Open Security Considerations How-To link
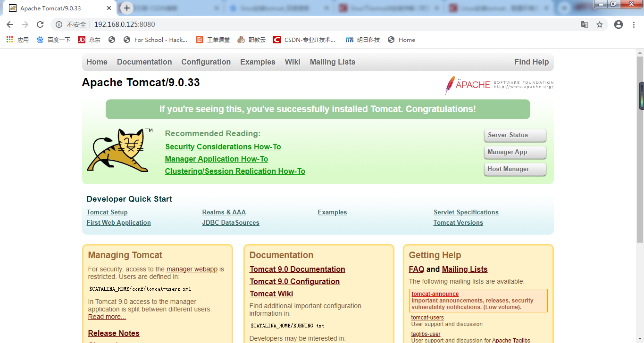Viewport: 644px width, 343px height. pyautogui.click(x=223, y=147)
